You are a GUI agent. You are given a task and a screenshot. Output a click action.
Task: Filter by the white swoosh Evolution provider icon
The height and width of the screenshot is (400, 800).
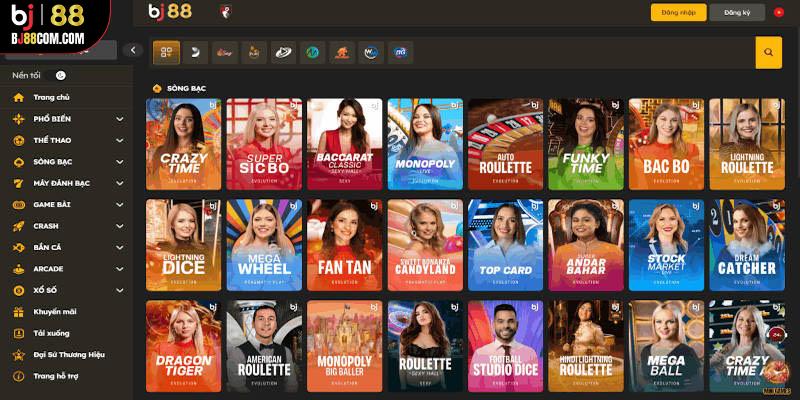tap(195, 53)
